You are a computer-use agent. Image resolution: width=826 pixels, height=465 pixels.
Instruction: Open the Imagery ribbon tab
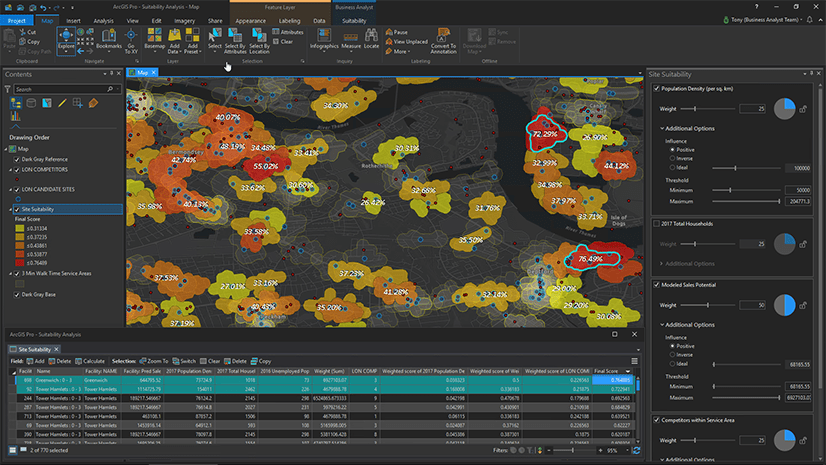tap(184, 21)
